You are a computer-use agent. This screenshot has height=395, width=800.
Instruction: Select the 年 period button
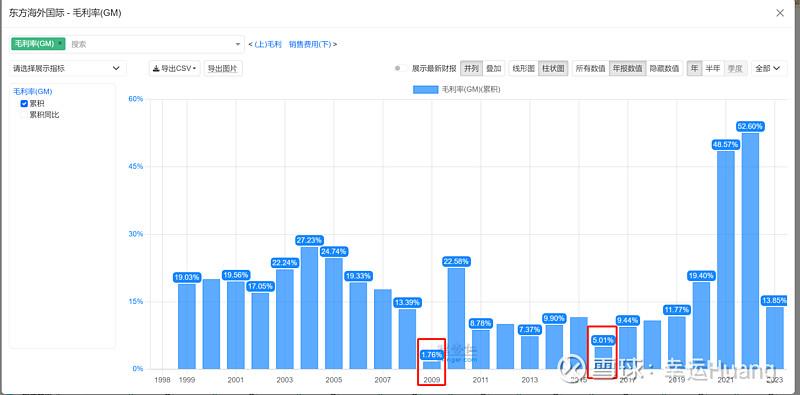point(694,68)
